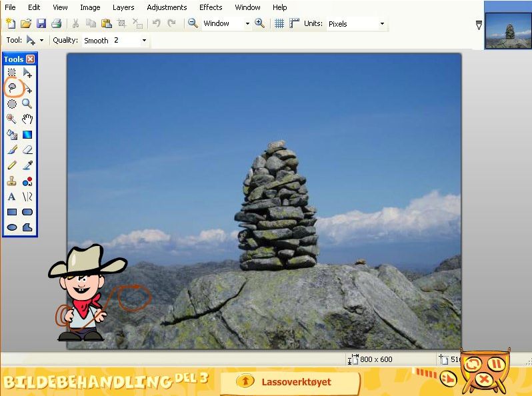Click the Save icon in toolbar

41,23
